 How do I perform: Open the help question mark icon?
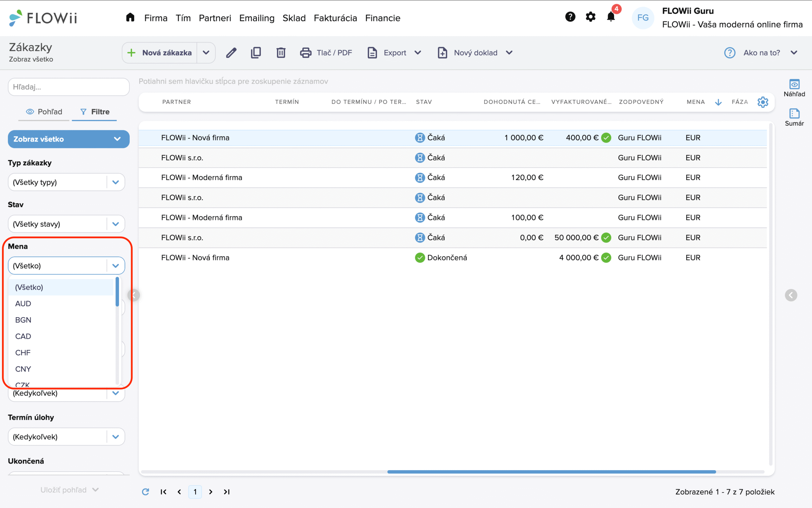tap(570, 17)
